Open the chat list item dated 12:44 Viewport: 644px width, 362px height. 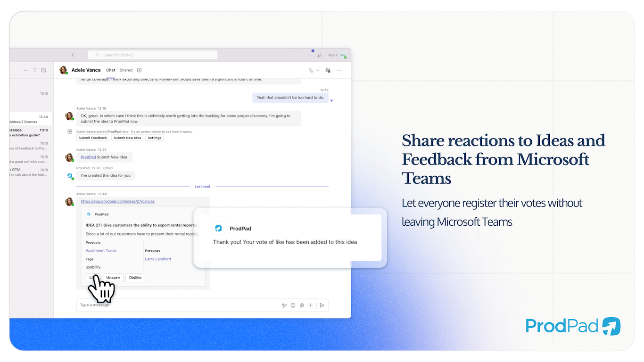point(30,119)
